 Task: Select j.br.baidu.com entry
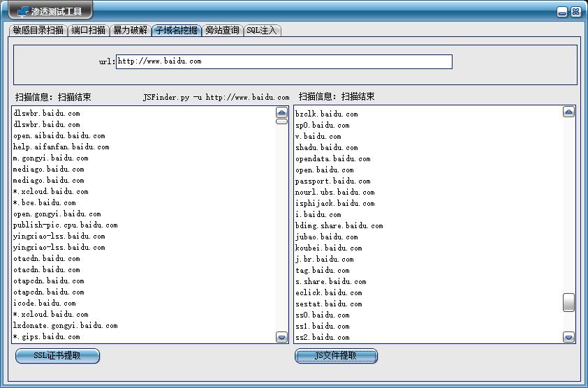(324, 260)
